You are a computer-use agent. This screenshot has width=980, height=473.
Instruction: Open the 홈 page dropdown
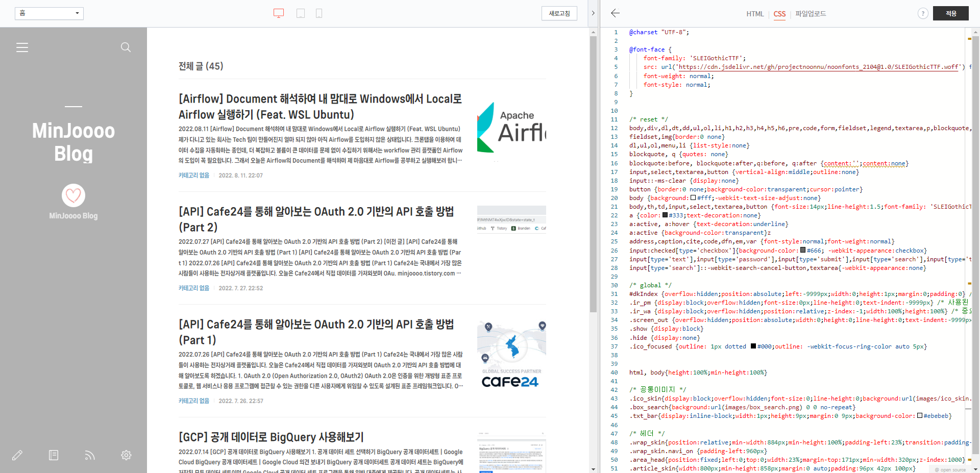click(49, 13)
